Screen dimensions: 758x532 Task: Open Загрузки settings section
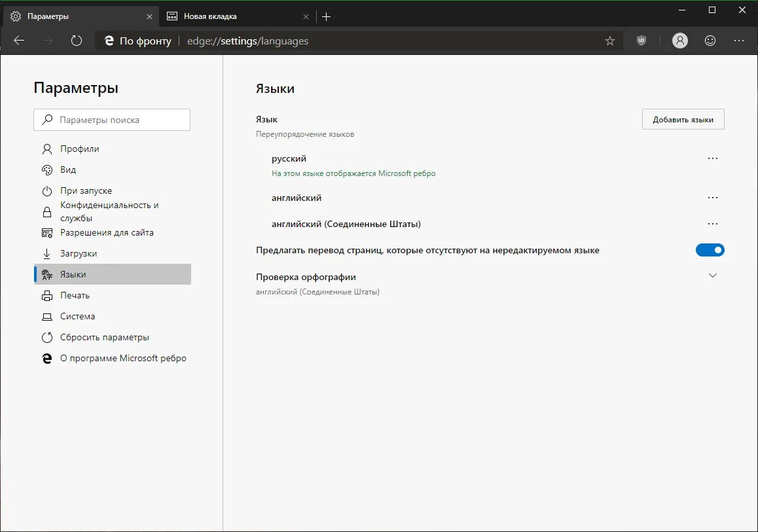[x=112, y=253]
